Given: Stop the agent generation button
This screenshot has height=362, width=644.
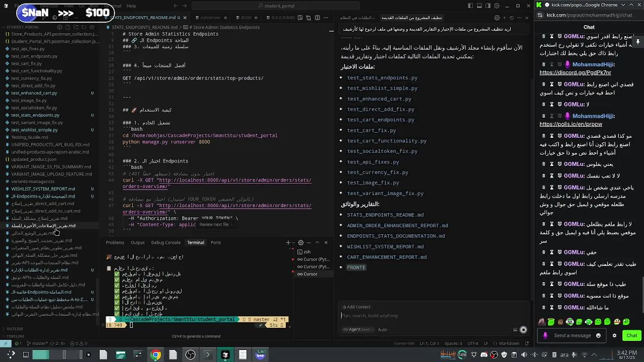Looking at the screenshot, I should [x=523, y=330].
